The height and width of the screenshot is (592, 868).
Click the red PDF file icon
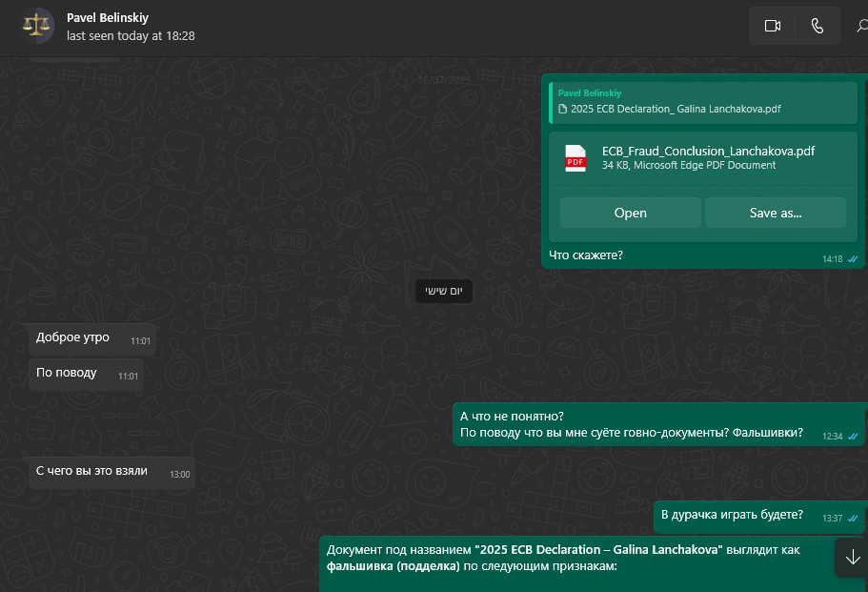point(575,158)
